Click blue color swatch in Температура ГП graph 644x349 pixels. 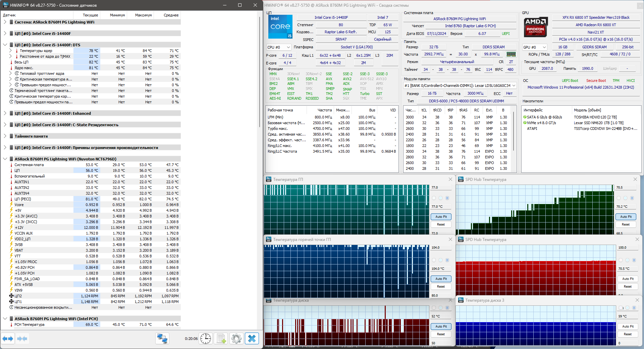point(447,198)
